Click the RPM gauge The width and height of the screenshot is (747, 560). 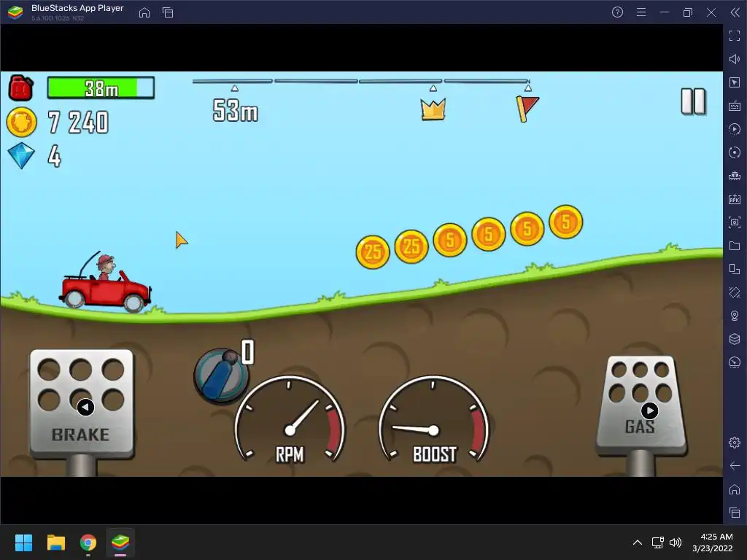click(290, 420)
